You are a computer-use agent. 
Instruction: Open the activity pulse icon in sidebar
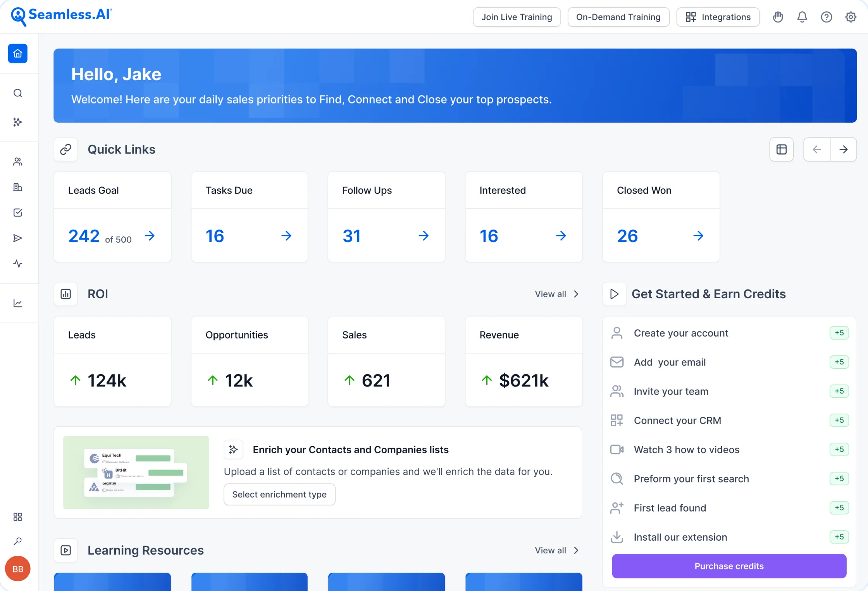tap(17, 264)
